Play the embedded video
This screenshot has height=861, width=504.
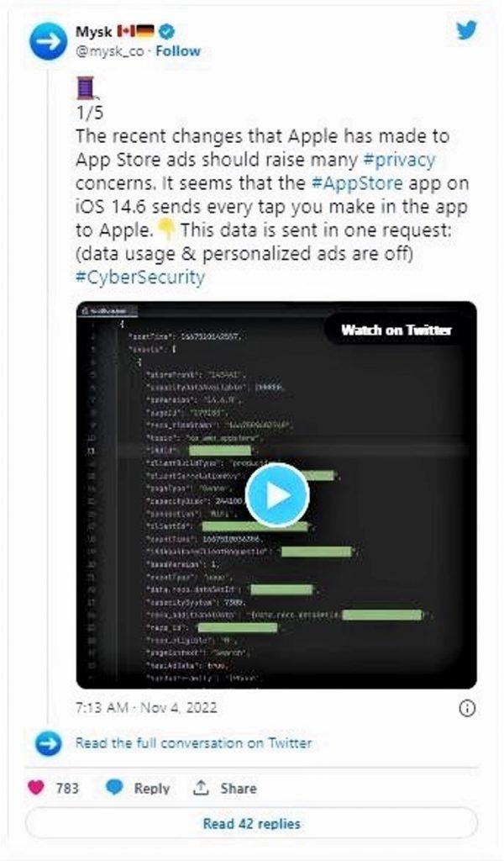point(277,495)
